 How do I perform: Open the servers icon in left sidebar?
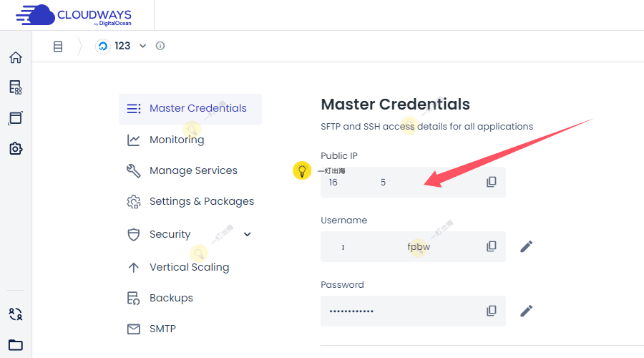(15, 87)
